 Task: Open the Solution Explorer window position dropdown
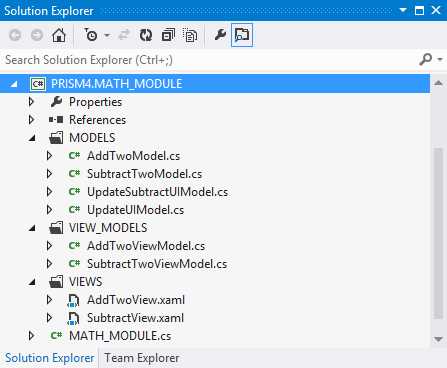(403, 10)
